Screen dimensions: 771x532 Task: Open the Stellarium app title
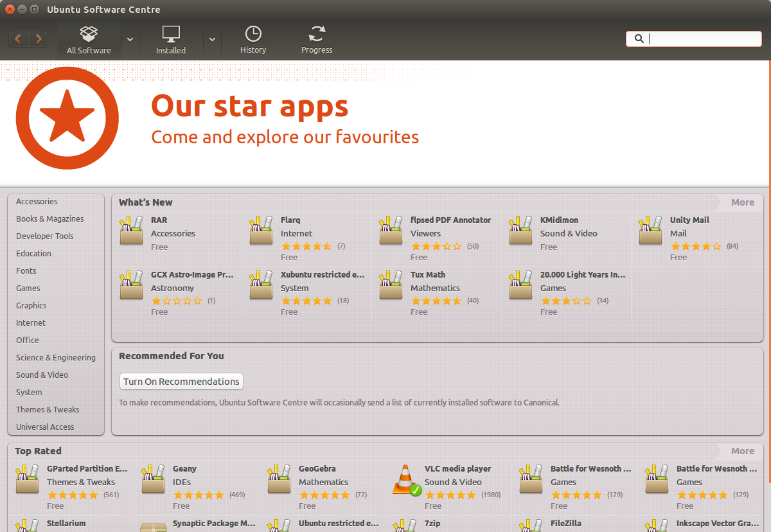pos(66,524)
